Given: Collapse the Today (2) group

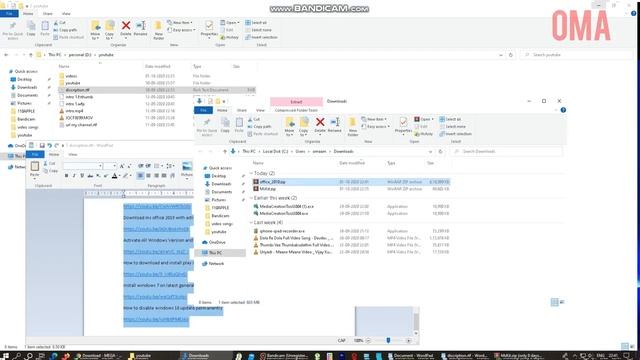Looking at the screenshot, I should pyautogui.click(x=251, y=173).
